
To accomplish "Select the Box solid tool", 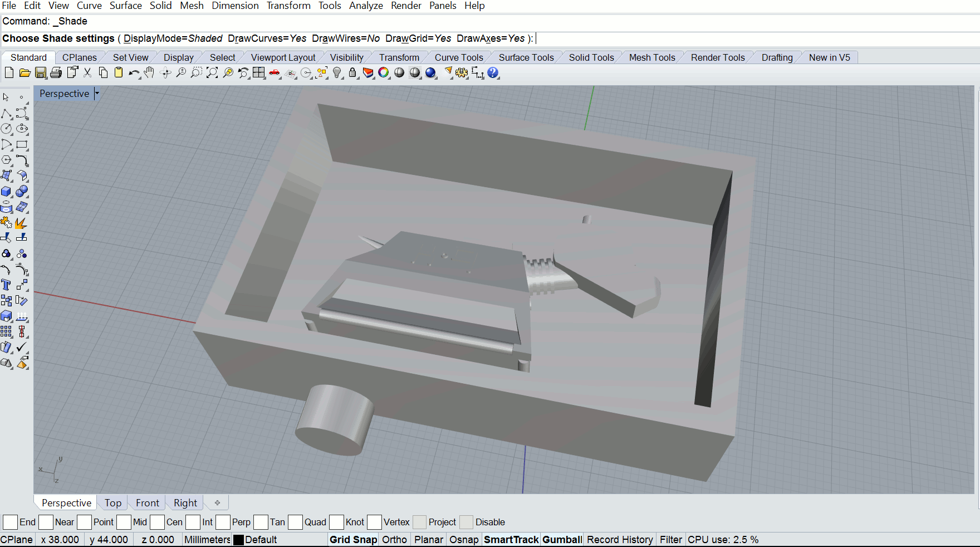I will pos(7,191).
